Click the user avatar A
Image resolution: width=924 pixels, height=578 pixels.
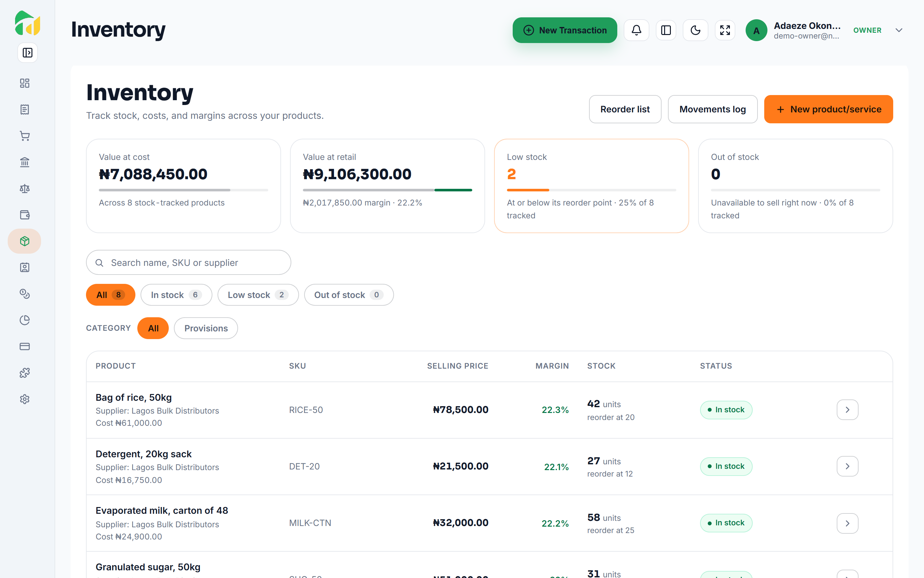coord(756,30)
